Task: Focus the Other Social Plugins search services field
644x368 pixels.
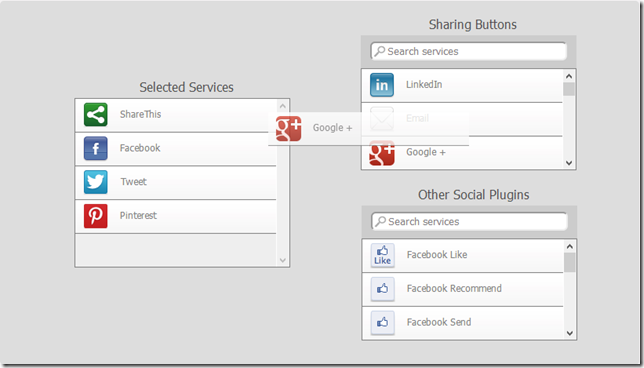Action: (x=469, y=221)
